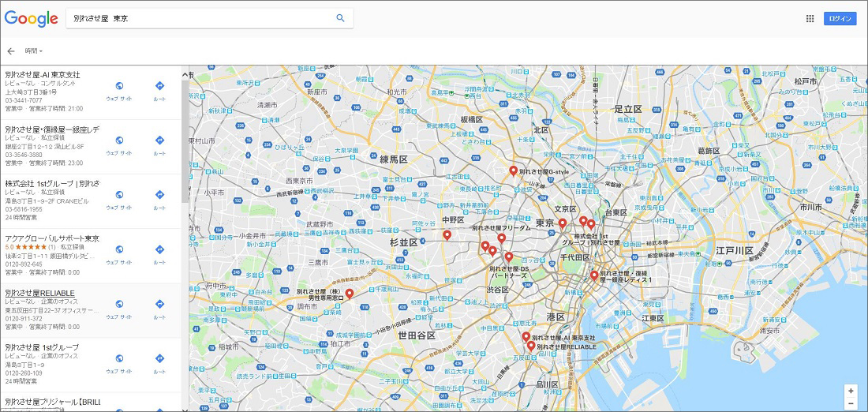Image resolution: width=868 pixels, height=412 pixels.
Task: Open the 別れさせ屋-AI 東京支社 listing title
Action: coord(43,74)
